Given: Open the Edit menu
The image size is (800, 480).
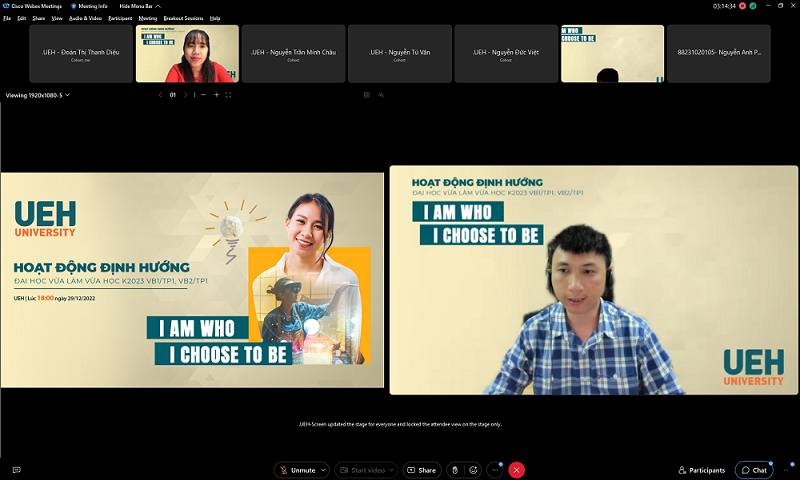Looking at the screenshot, I should (x=21, y=18).
